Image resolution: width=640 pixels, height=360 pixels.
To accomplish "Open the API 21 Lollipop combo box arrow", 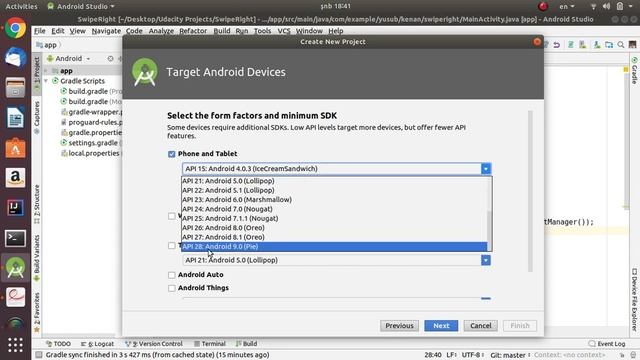I will [x=486, y=260].
